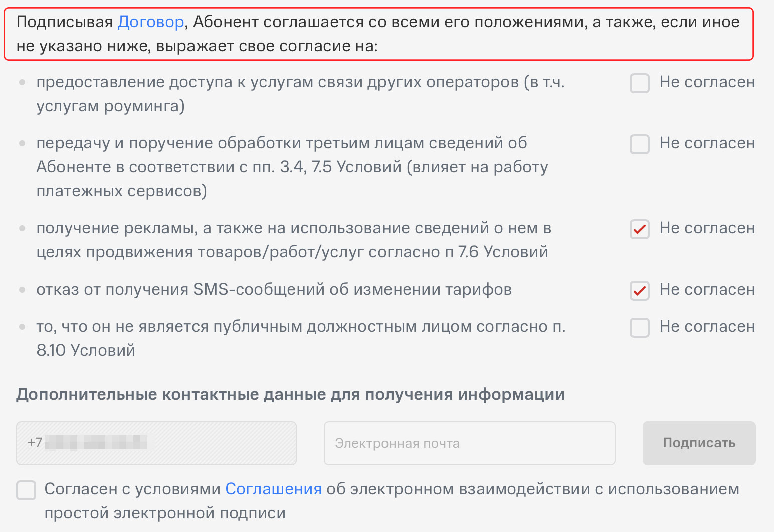Tick the roaming services 'Не согласен' checkbox
The width and height of the screenshot is (774, 532).
(x=639, y=83)
